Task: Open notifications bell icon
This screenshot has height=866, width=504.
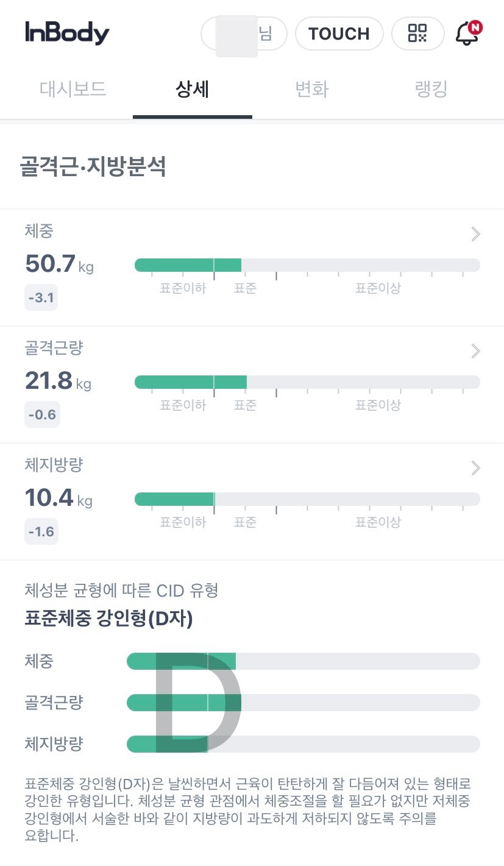Action: tap(468, 33)
